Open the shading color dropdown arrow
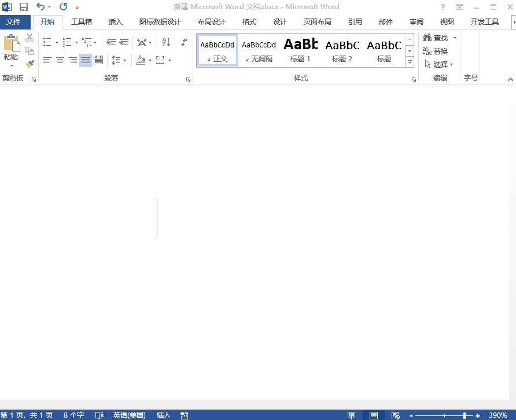 [150, 60]
